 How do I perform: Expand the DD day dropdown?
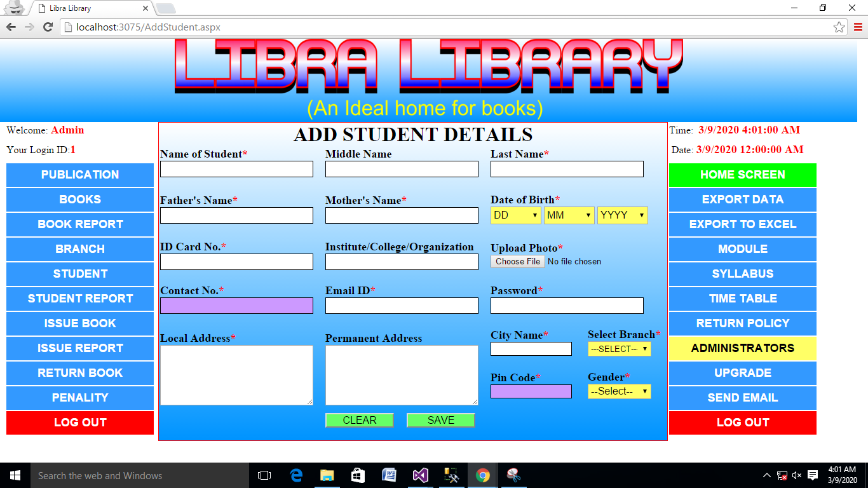click(515, 215)
